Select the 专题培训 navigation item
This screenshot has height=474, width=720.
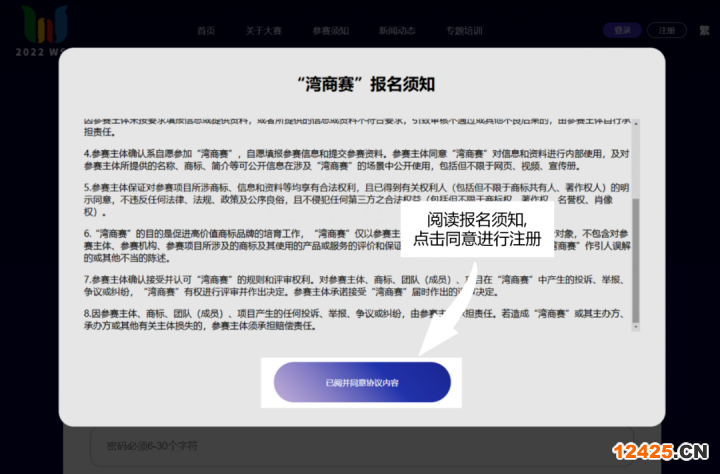click(463, 31)
